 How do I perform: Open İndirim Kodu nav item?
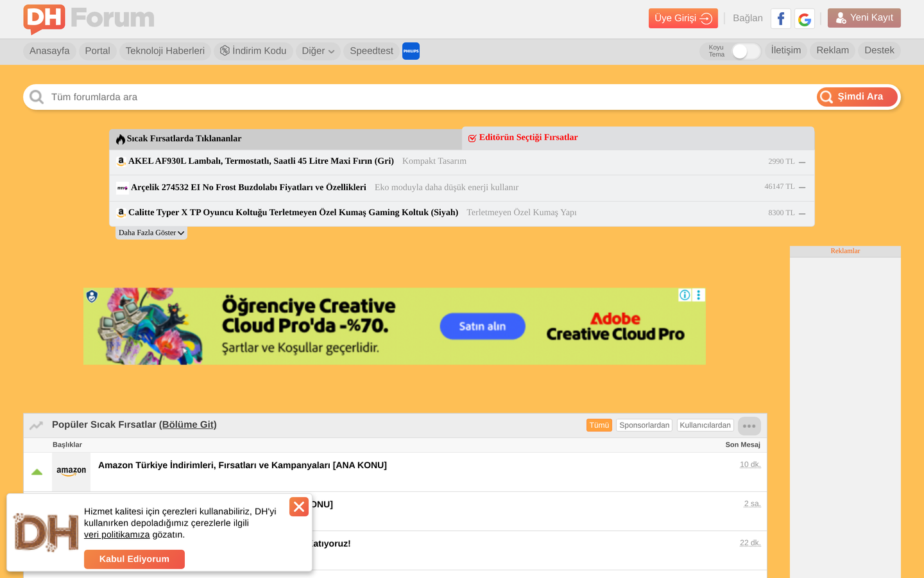pos(253,51)
